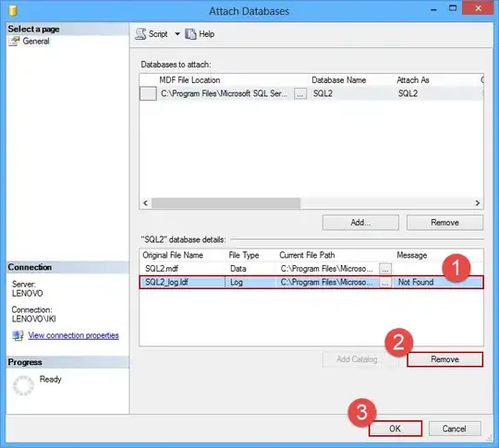Click Add... button for databases
Image resolution: width=499 pixels, height=448 pixels.
360,223
